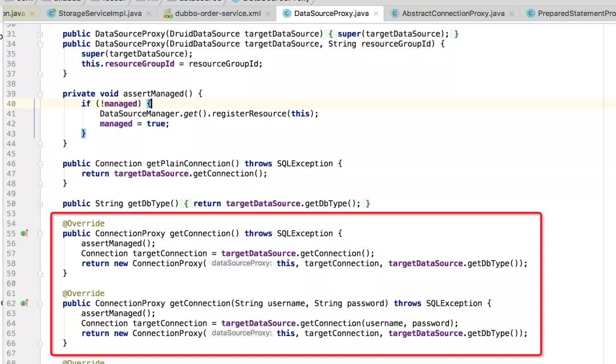Click the fold end marker on line 37
The height and width of the screenshot is (364, 616).
point(40,73)
